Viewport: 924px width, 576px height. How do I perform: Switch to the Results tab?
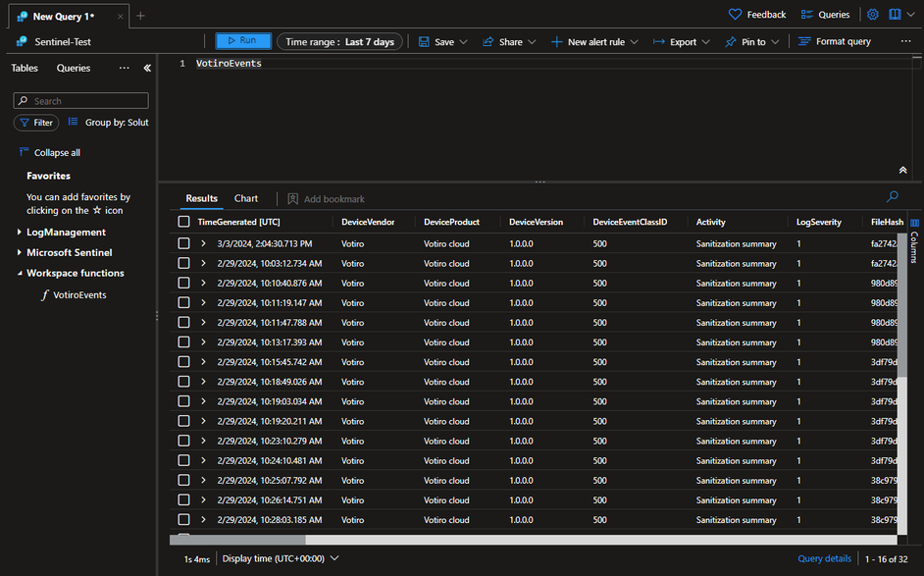201,198
